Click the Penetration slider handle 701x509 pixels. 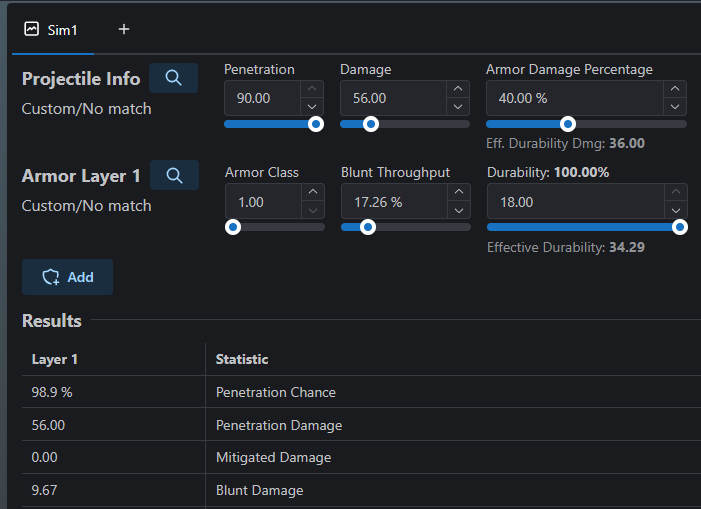(x=316, y=124)
